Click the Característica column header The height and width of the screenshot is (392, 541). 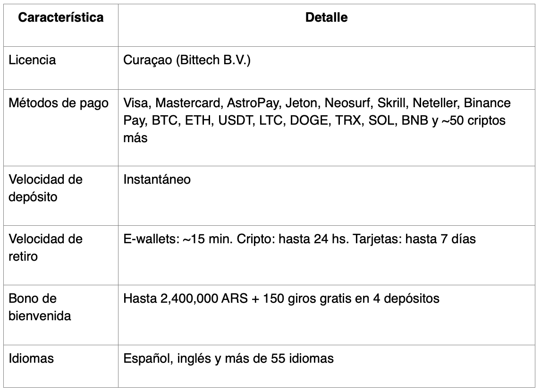point(61,18)
